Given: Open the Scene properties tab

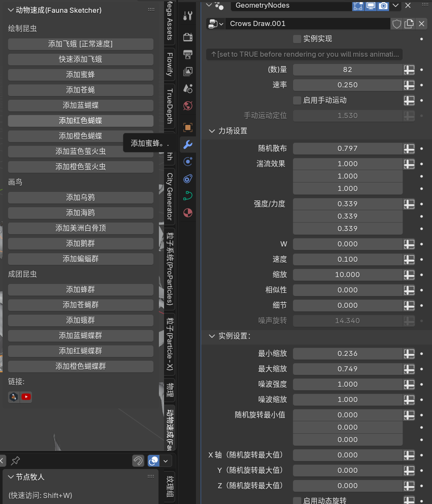Looking at the screenshot, I should click(x=187, y=88).
